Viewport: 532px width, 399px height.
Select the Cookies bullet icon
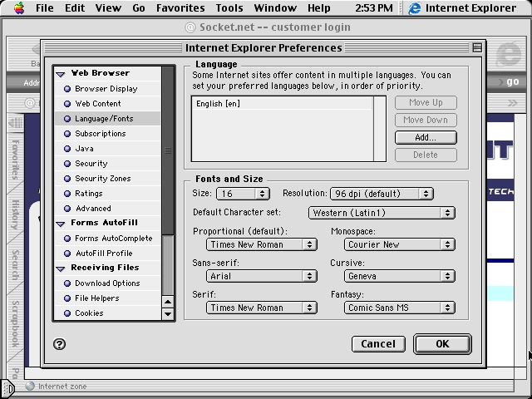(x=67, y=313)
